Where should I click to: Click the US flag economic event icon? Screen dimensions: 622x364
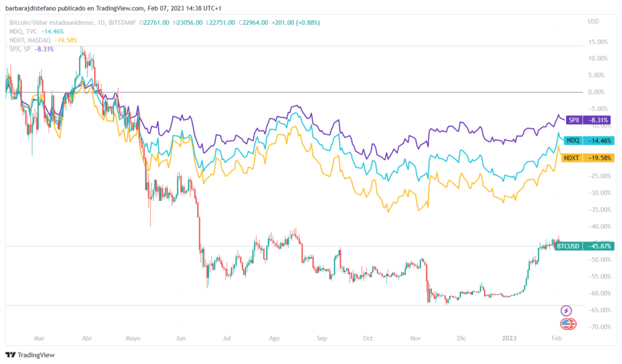567,324
